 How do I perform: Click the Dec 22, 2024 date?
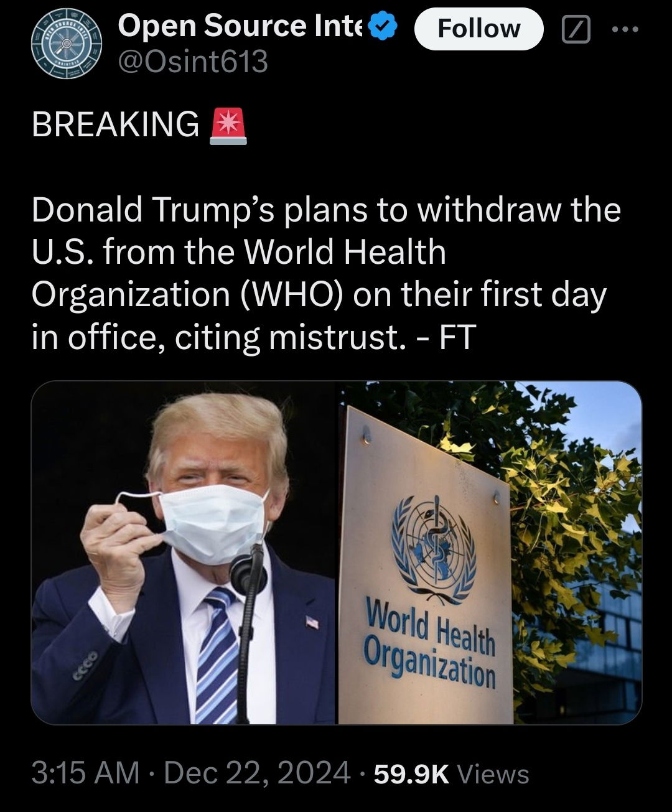(x=257, y=773)
